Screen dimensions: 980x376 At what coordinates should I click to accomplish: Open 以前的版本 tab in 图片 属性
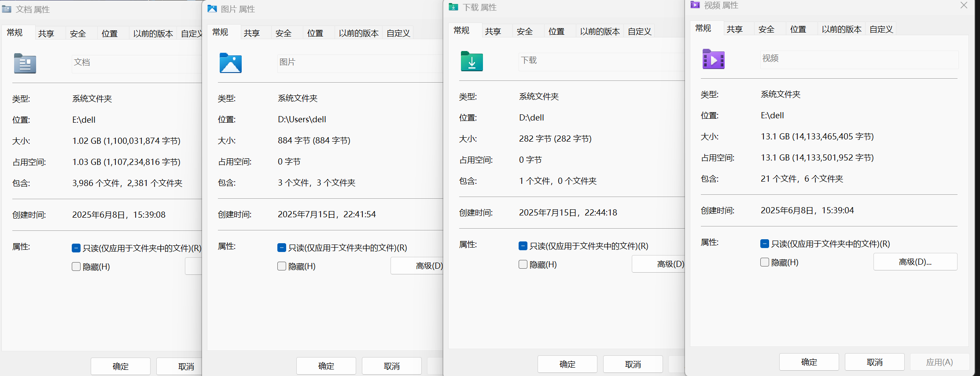coord(359,33)
